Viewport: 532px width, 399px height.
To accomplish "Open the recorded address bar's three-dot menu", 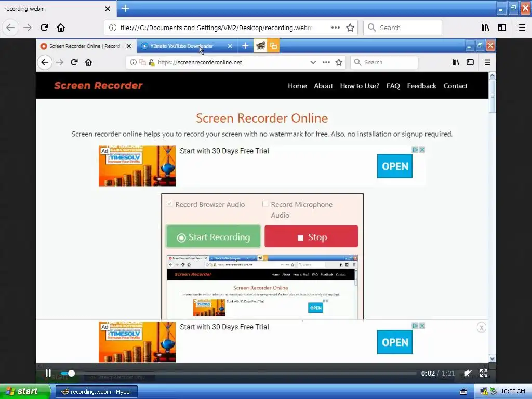I will tap(326, 62).
